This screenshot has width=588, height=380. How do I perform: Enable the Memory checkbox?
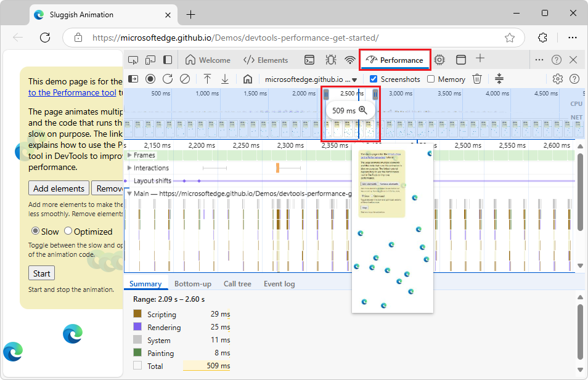click(x=431, y=79)
